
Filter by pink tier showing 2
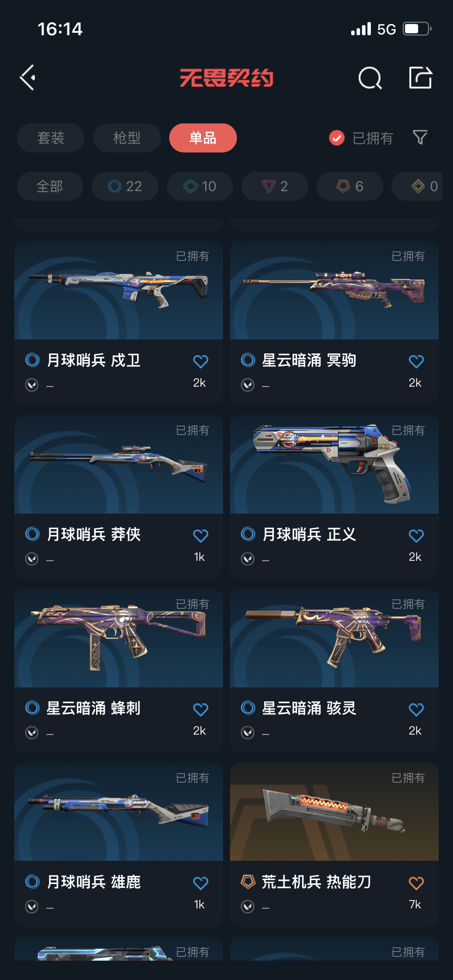[x=275, y=186]
